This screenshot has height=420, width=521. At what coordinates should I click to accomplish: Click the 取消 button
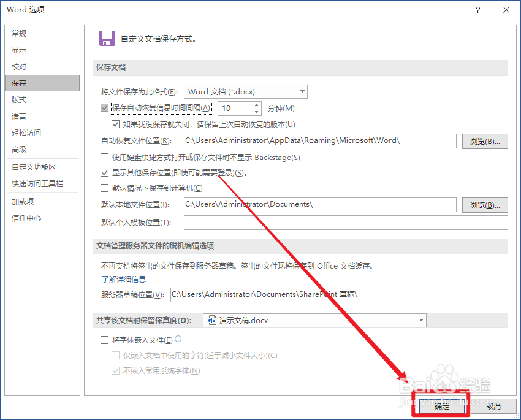pos(493,406)
